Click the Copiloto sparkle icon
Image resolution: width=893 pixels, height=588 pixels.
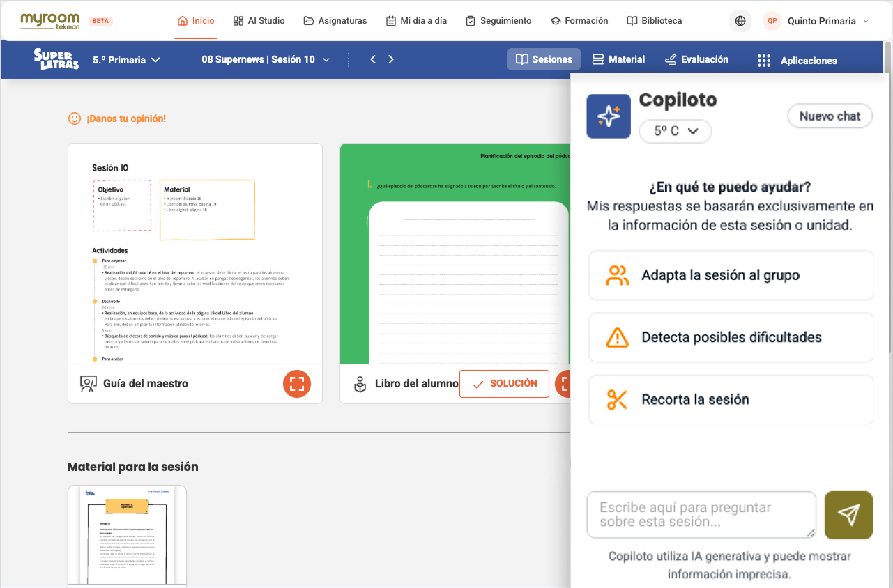coord(609,116)
